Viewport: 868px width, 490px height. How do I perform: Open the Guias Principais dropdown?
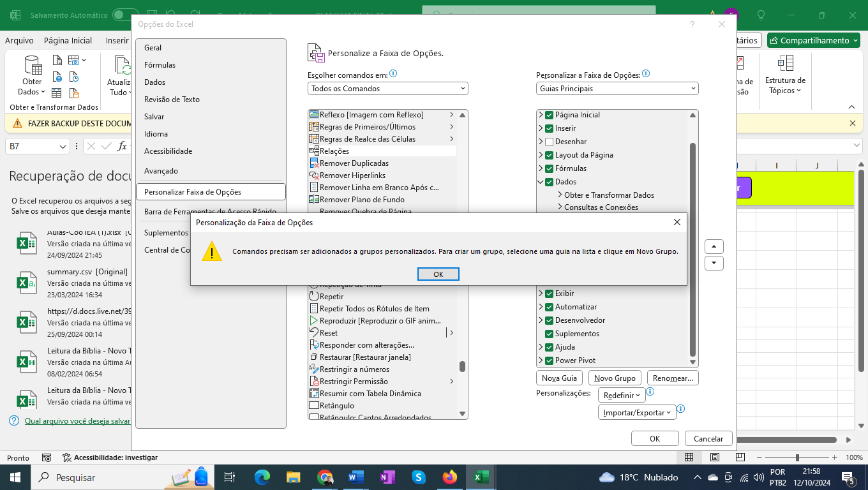(x=617, y=89)
